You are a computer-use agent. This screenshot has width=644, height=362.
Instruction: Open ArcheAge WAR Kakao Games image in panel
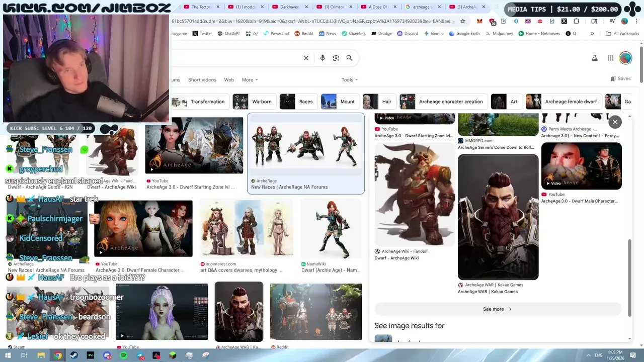(x=498, y=217)
